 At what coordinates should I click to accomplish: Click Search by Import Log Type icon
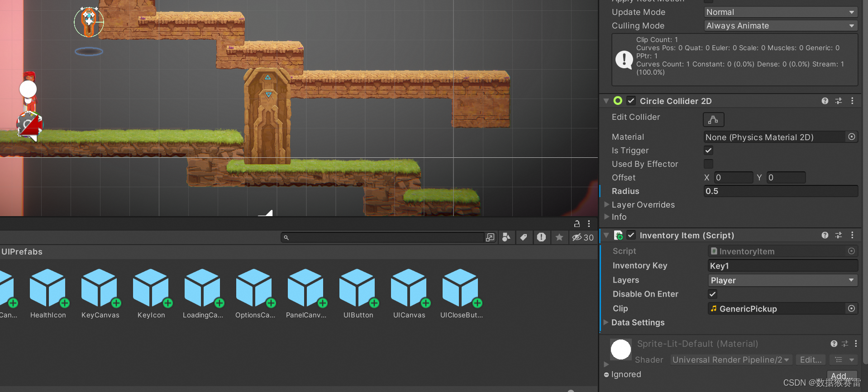[541, 237]
